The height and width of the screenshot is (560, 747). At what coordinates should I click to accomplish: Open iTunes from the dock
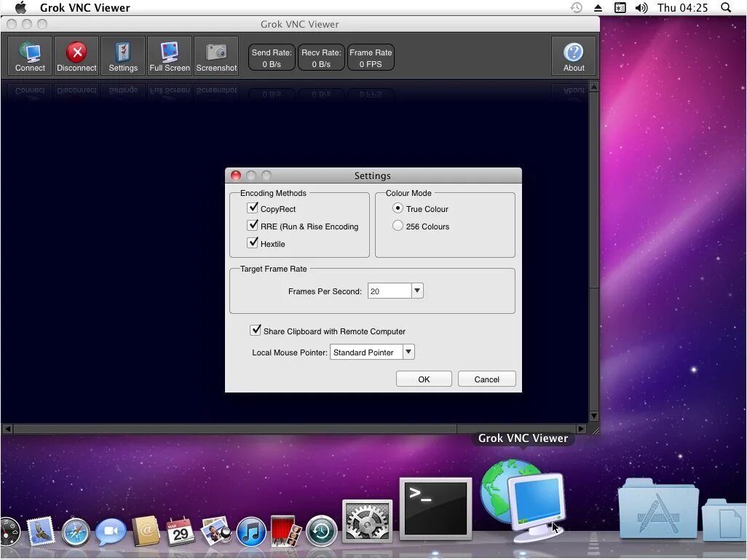pyautogui.click(x=251, y=532)
